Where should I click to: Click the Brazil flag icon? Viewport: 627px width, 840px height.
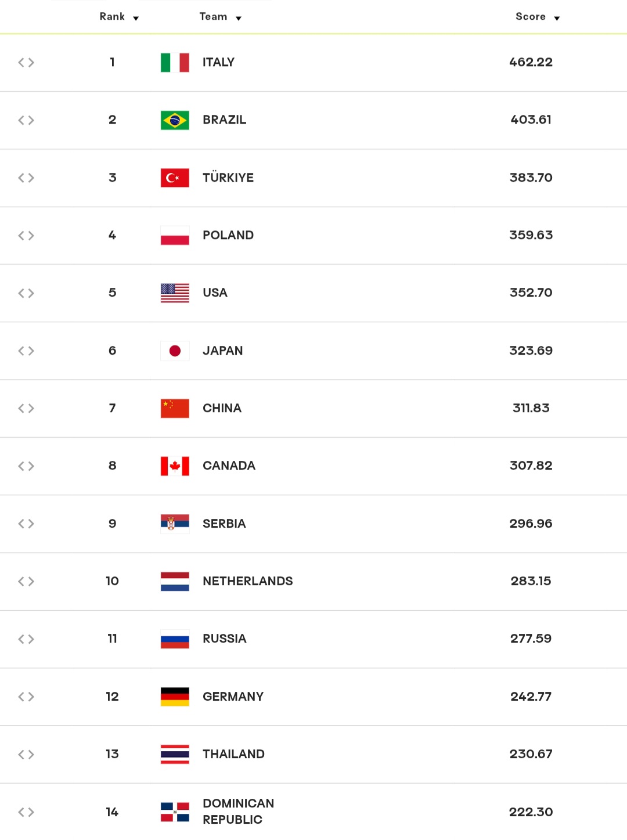pyautogui.click(x=175, y=120)
